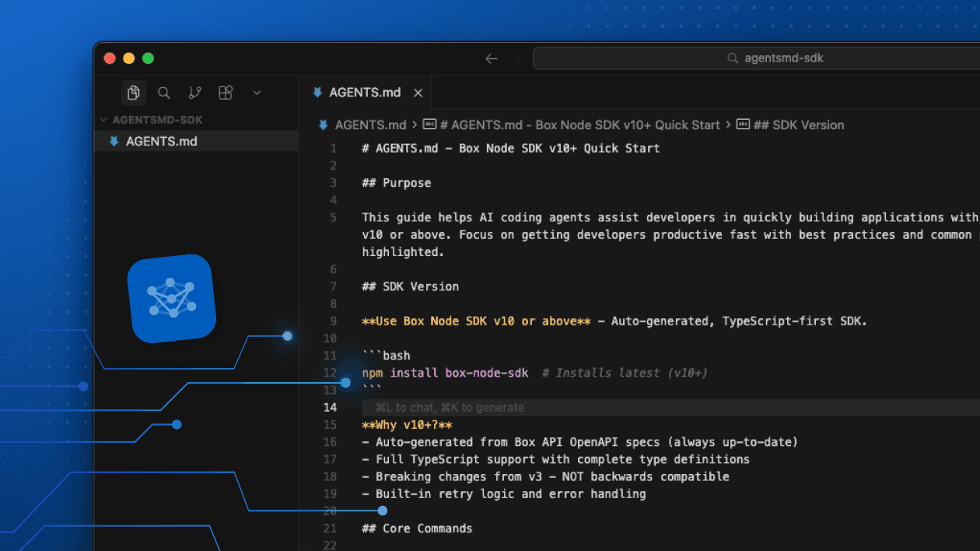Click the 'npm install box-node-sdk' line

[445, 373]
